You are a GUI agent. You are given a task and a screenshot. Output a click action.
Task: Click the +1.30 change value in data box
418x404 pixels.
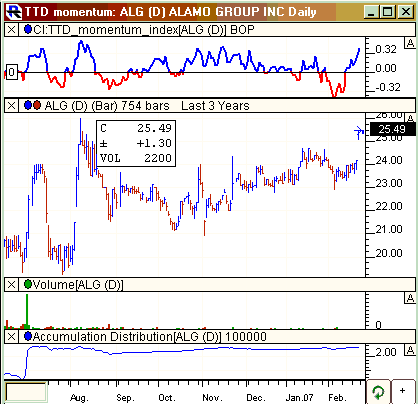click(x=154, y=143)
